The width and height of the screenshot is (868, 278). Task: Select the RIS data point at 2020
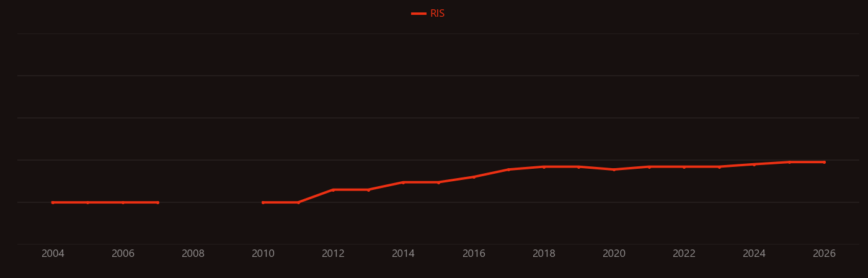[614, 169]
